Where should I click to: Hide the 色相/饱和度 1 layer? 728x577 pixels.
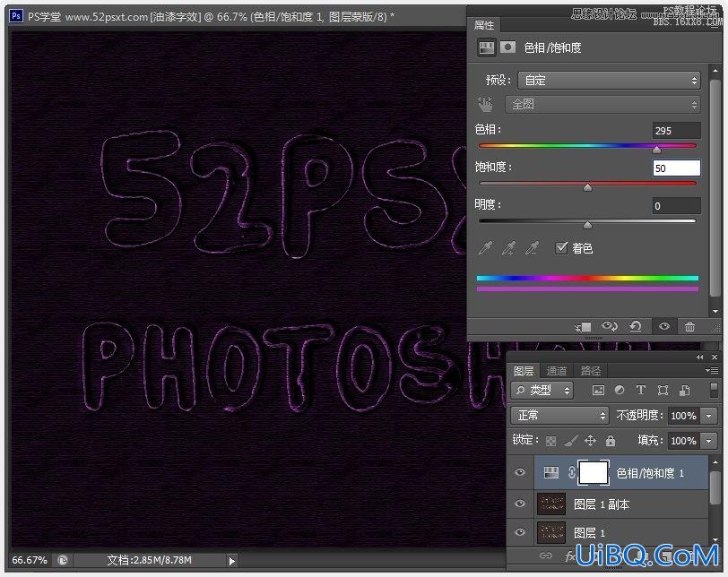[x=520, y=472]
